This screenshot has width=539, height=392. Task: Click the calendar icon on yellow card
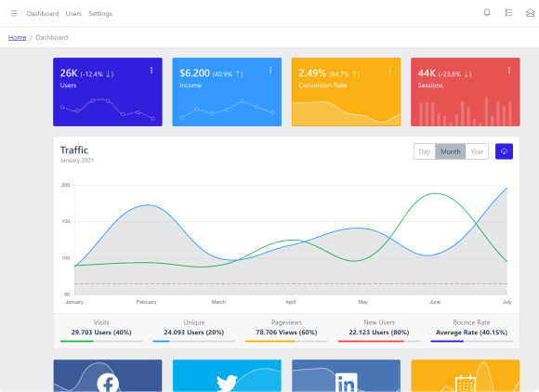pos(465,384)
